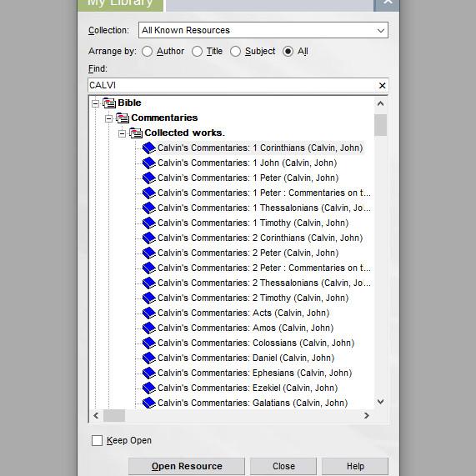The image size is (476, 476).
Task: Click the Collected works. tree label
Action: point(184,133)
